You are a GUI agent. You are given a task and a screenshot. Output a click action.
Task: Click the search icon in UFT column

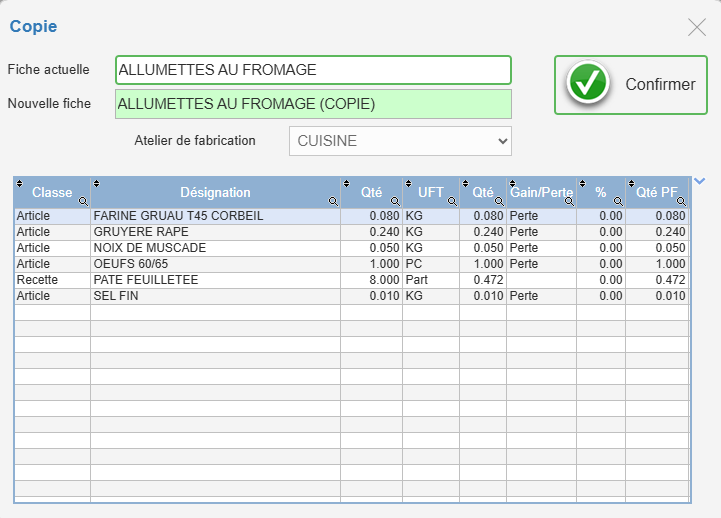click(x=452, y=201)
